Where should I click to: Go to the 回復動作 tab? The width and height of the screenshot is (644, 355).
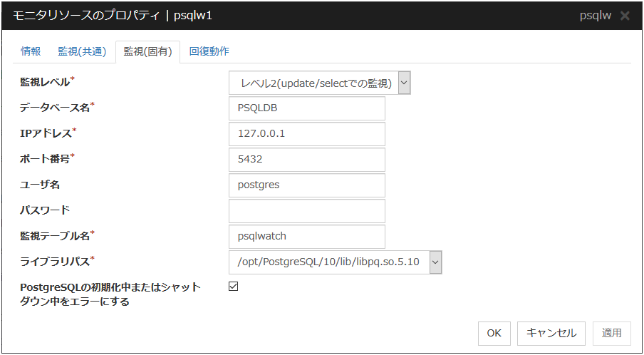[209, 51]
